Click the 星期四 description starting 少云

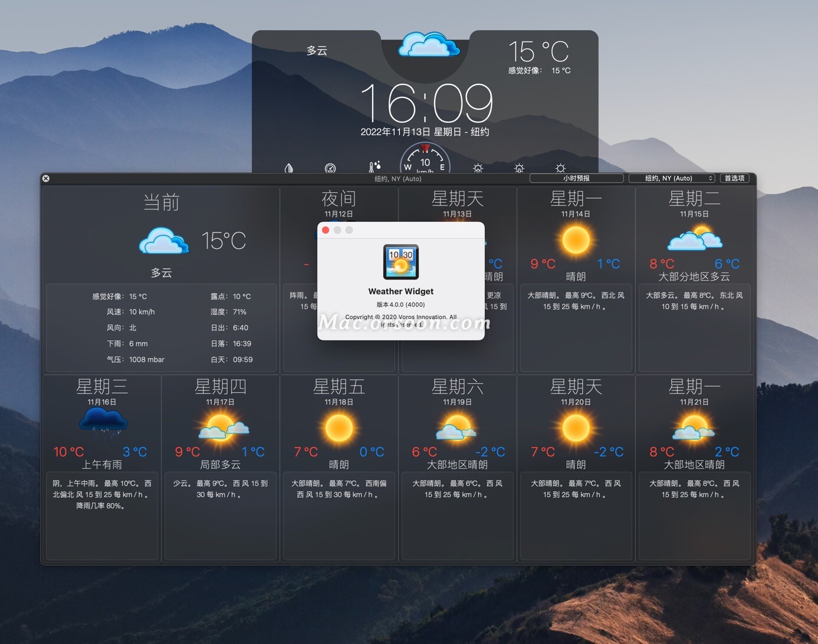221,489
